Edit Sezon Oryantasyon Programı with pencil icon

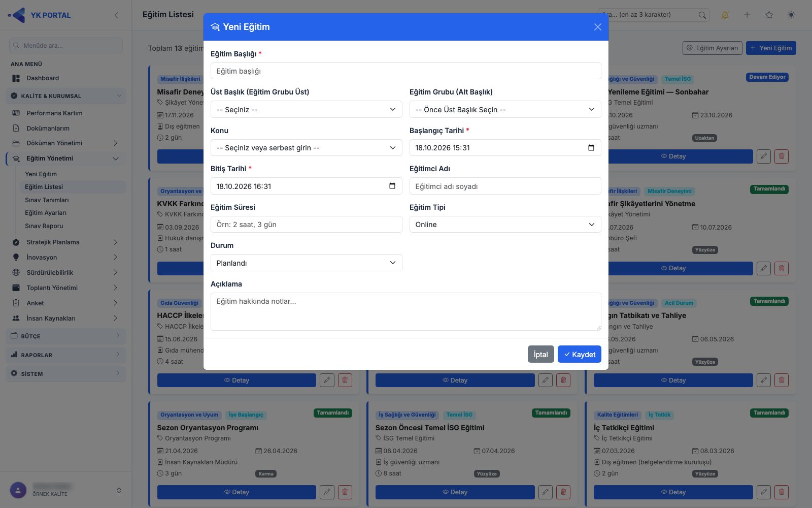(x=327, y=492)
